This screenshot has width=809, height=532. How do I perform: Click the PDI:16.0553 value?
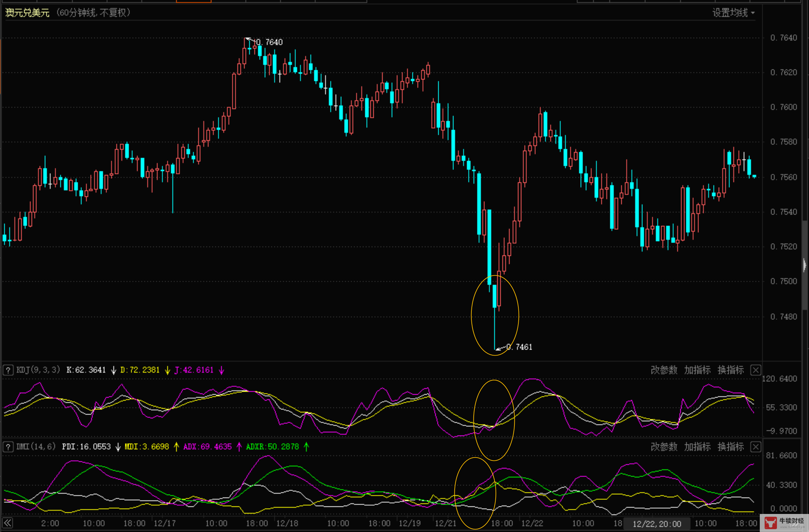86,447
